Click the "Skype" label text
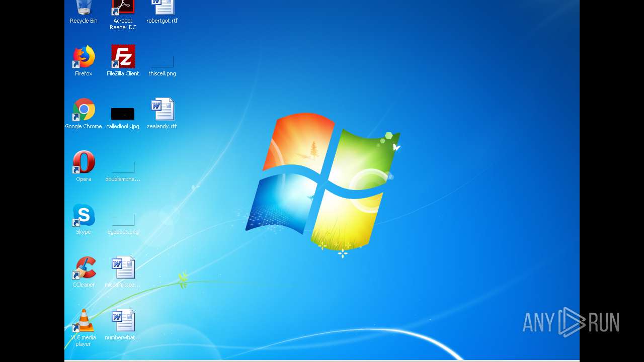This screenshot has height=362, width=644. (x=84, y=232)
